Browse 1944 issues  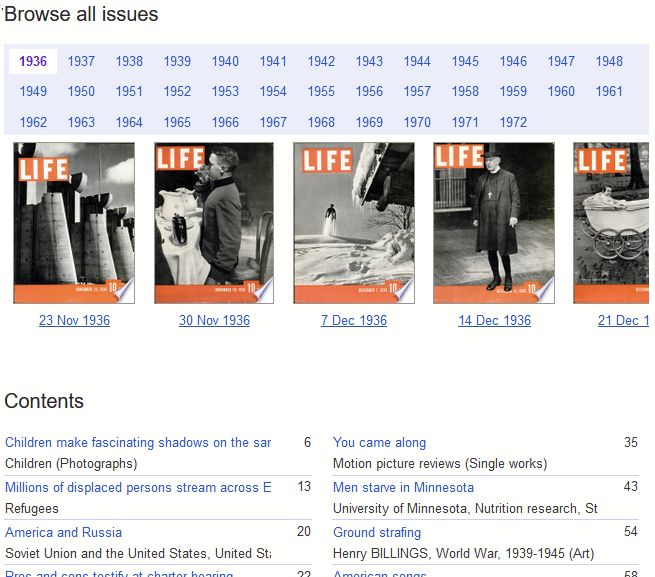(417, 61)
